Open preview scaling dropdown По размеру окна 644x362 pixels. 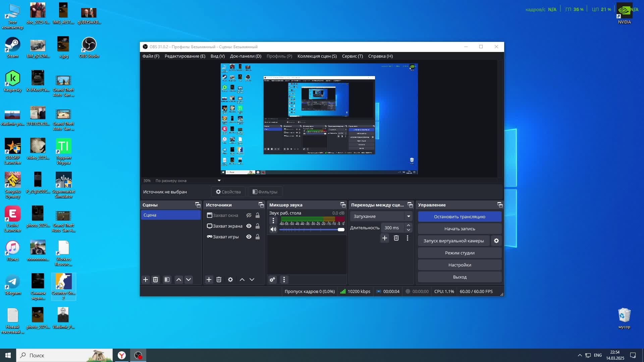click(x=188, y=181)
